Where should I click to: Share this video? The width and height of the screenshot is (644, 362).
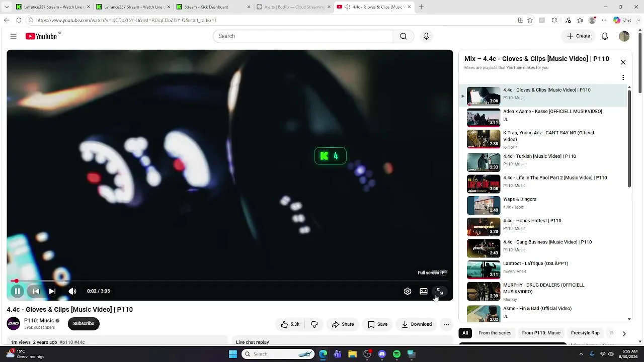click(343, 324)
